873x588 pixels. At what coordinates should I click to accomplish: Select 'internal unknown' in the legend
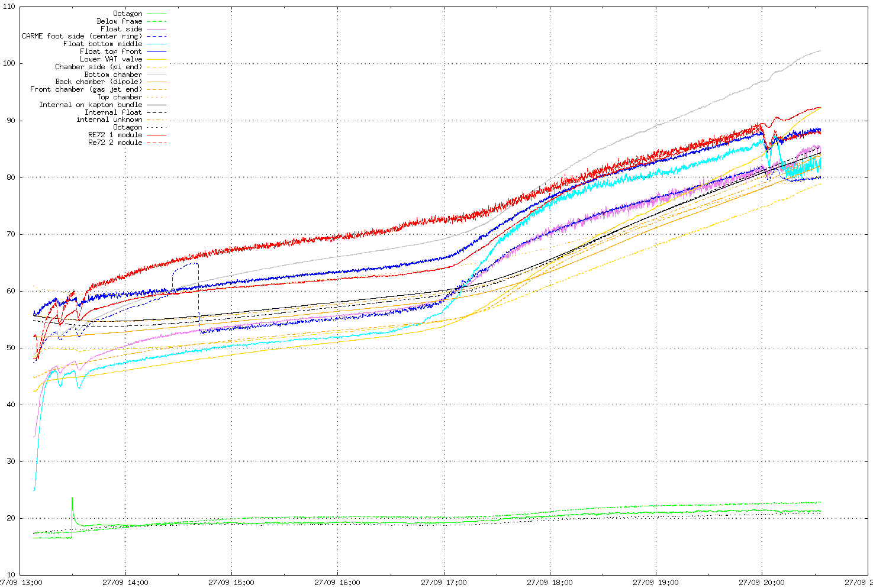tap(109, 119)
